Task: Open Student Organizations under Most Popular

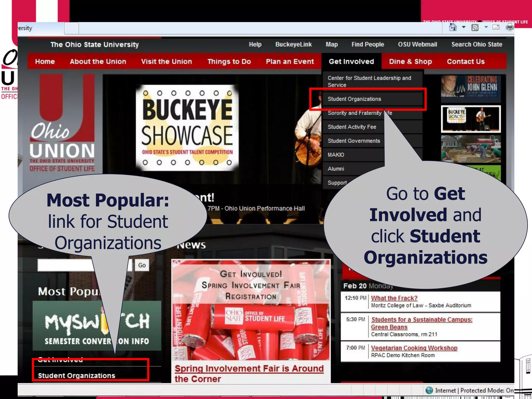Action: point(76,376)
